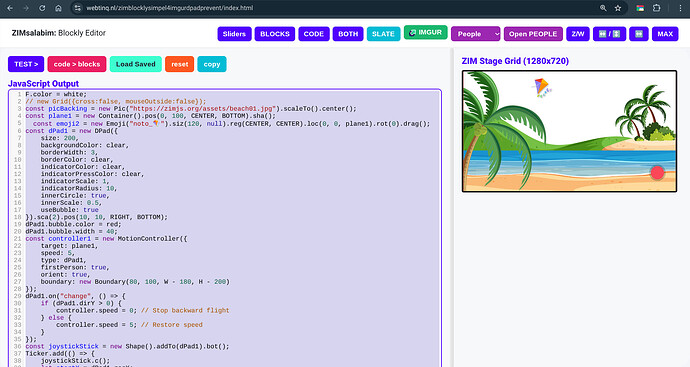Switch to BLOCKS view
The width and height of the screenshot is (690, 367).
tap(275, 34)
